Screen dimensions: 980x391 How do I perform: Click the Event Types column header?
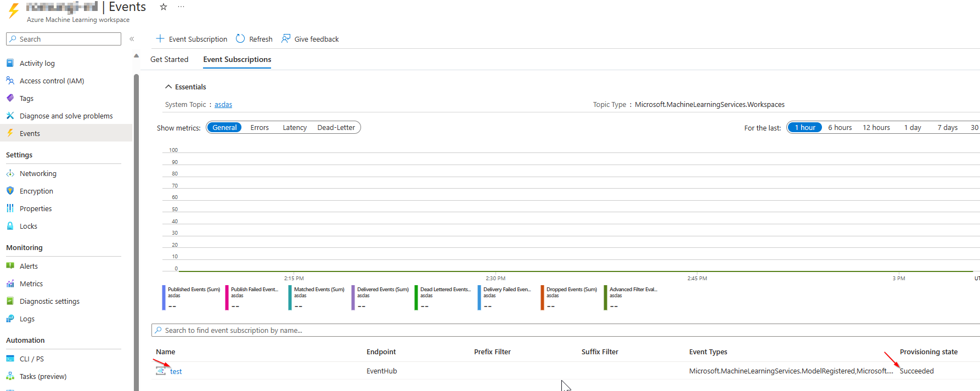pyautogui.click(x=708, y=352)
